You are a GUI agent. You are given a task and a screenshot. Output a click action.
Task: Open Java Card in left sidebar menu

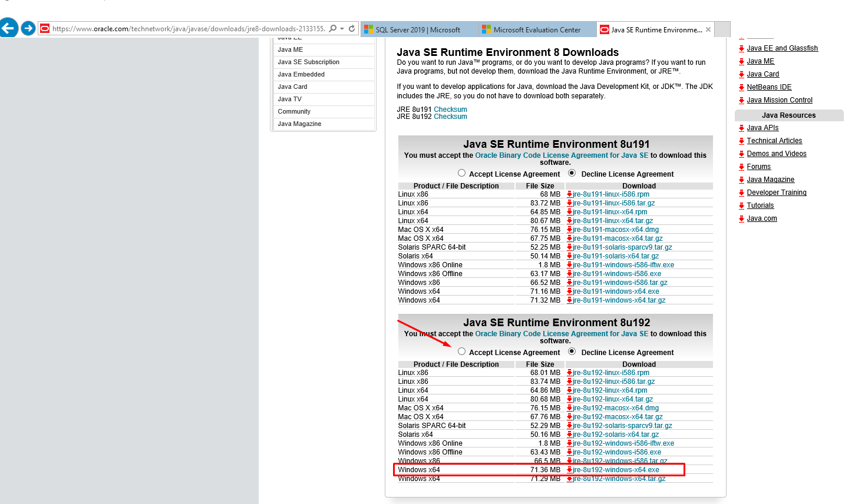292,87
